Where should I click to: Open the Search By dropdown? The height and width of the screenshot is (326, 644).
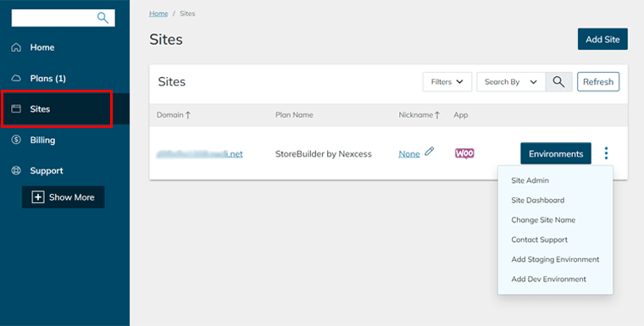pyautogui.click(x=511, y=81)
